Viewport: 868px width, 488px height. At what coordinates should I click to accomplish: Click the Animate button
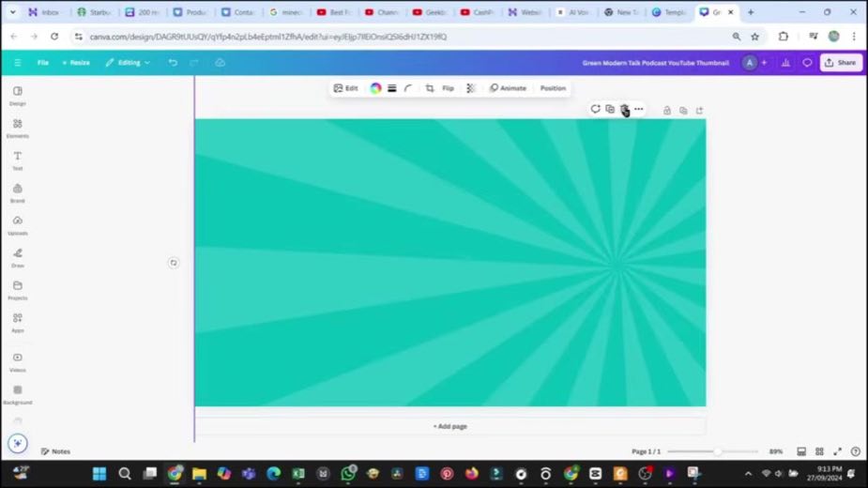[x=508, y=88]
